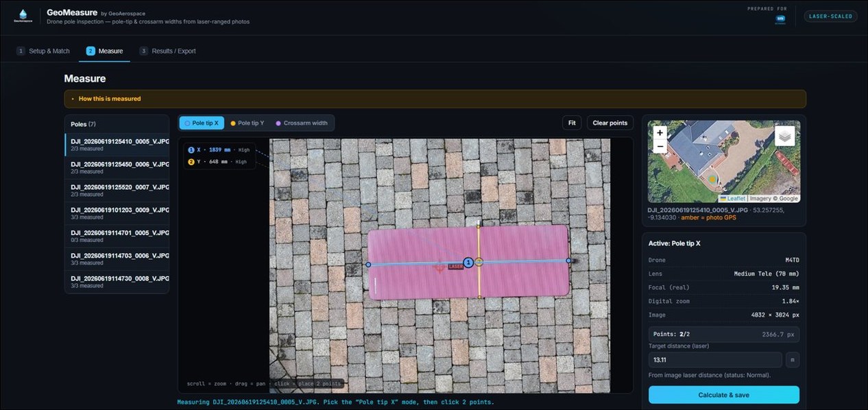
Task: Switch to Pole tip Y mode
Action: 248,123
